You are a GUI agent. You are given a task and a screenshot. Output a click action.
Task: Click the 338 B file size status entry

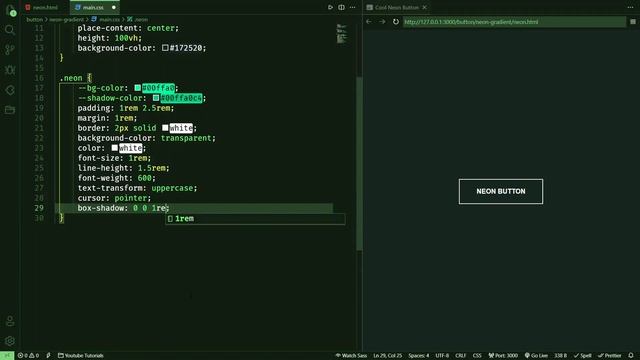coord(561,356)
